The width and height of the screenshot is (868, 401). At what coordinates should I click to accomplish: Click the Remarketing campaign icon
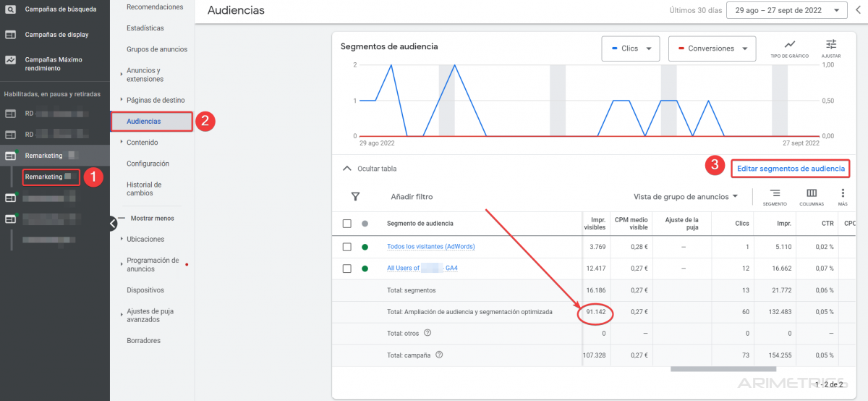(x=11, y=156)
